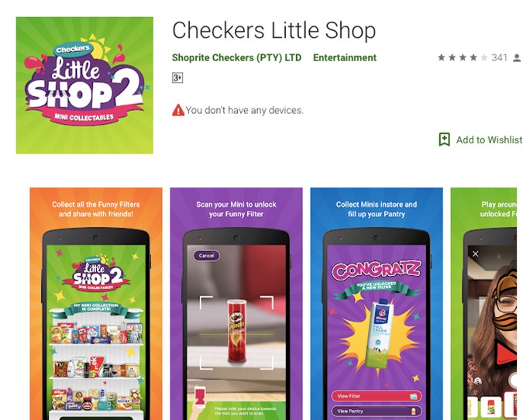Click the red warning triangle icon
The image size is (523, 420).
[178, 110]
